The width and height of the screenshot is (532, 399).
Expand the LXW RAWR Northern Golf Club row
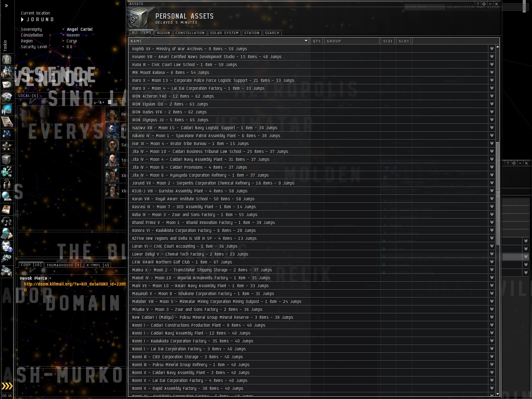click(x=492, y=262)
